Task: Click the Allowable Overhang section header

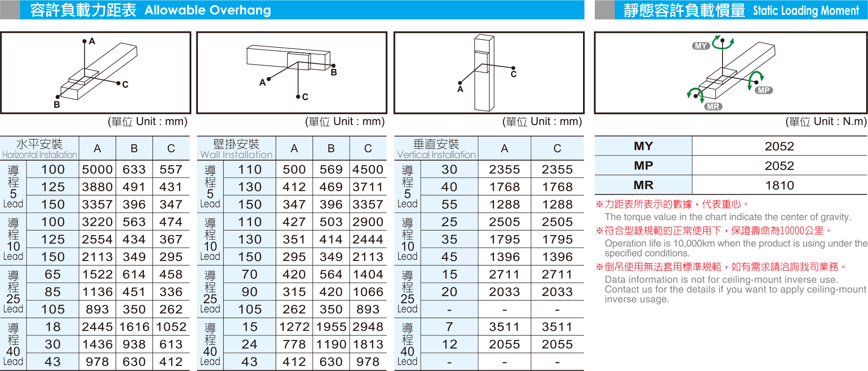Action: [x=151, y=10]
